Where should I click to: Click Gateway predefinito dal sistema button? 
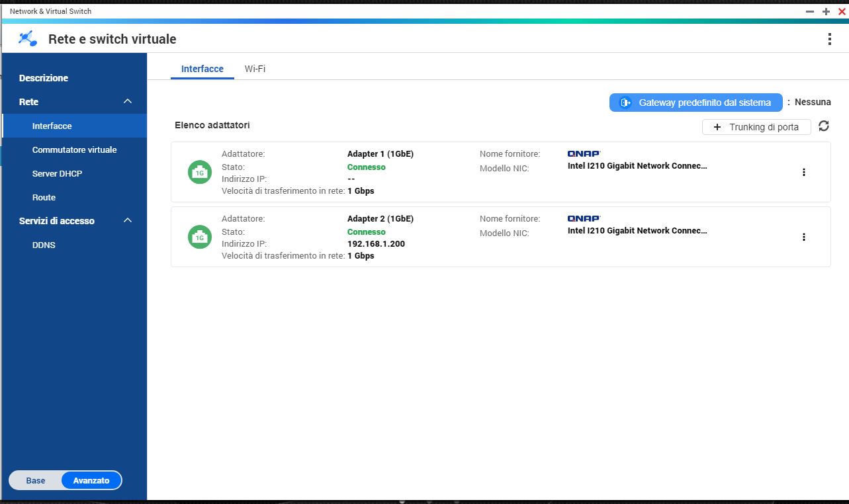pos(695,103)
